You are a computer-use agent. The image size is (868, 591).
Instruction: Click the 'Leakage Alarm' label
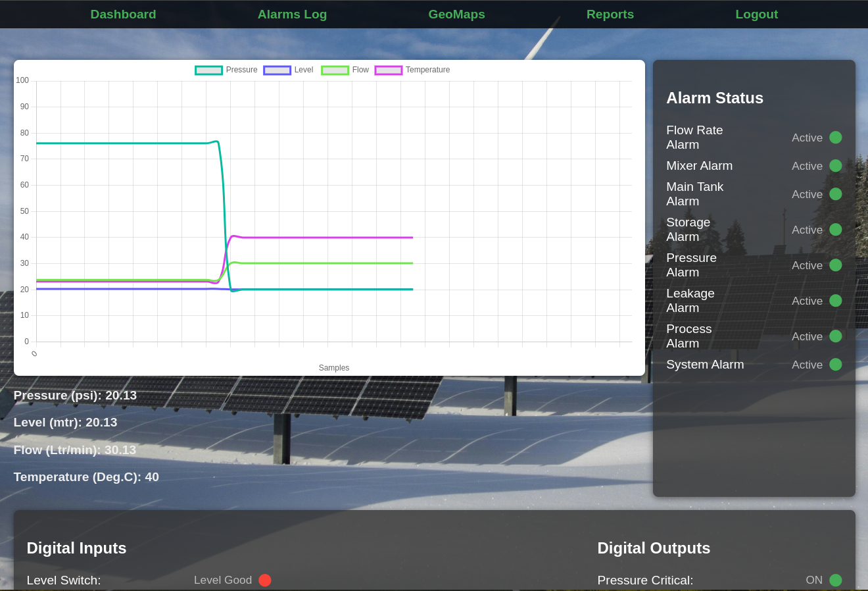point(690,301)
